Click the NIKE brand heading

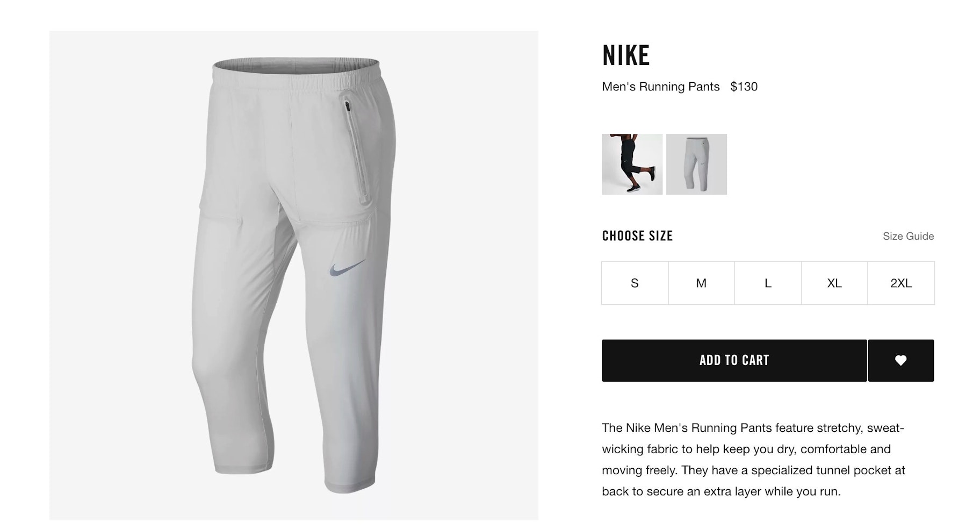626,55
